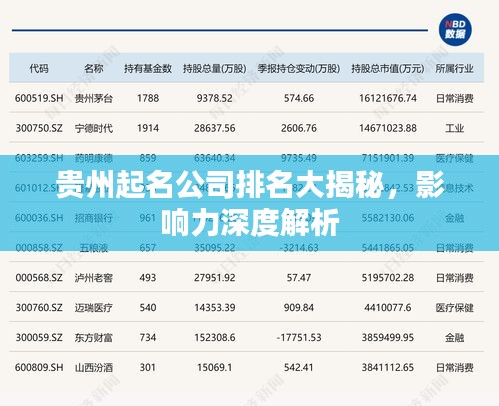Click the 招商银行 name cell

point(94,218)
